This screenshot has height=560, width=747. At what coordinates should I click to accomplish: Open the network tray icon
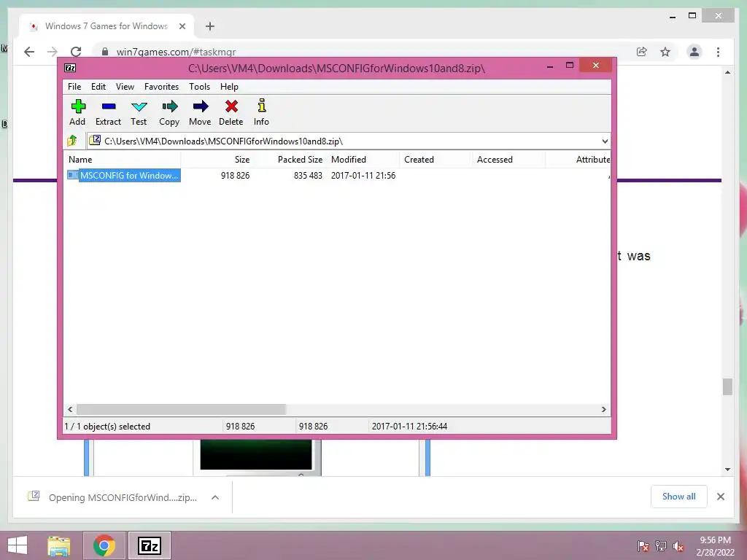(661, 546)
